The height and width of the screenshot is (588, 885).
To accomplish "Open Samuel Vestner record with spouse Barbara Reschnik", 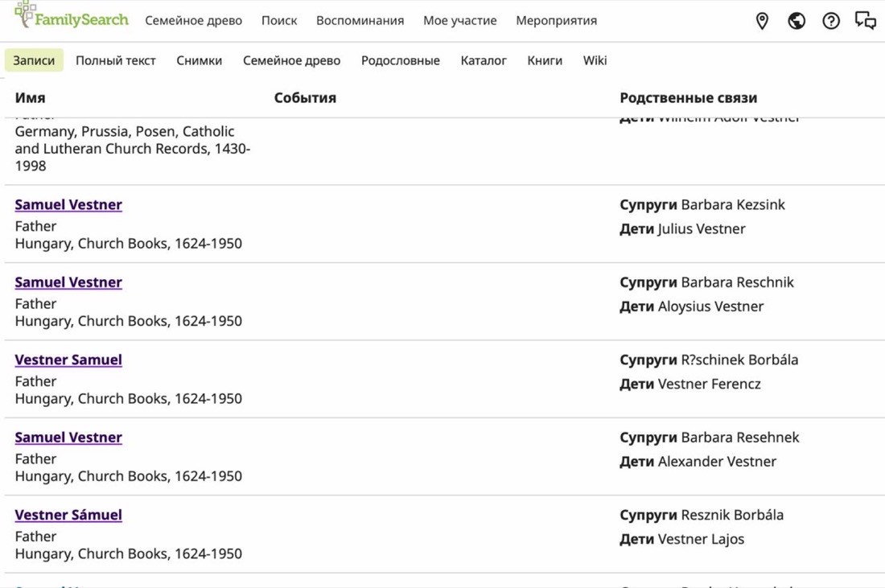I will click(68, 282).
